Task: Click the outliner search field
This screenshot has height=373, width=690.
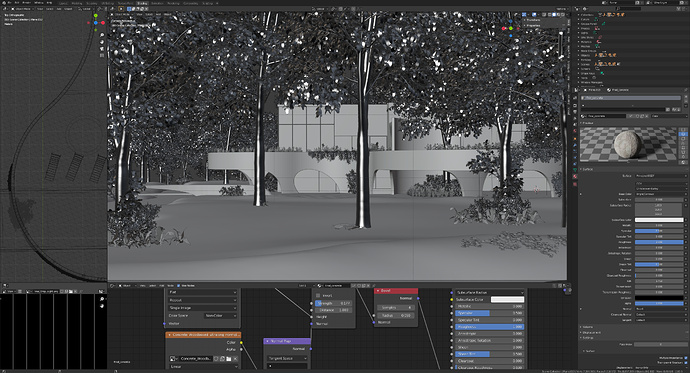Action: tap(629, 9)
